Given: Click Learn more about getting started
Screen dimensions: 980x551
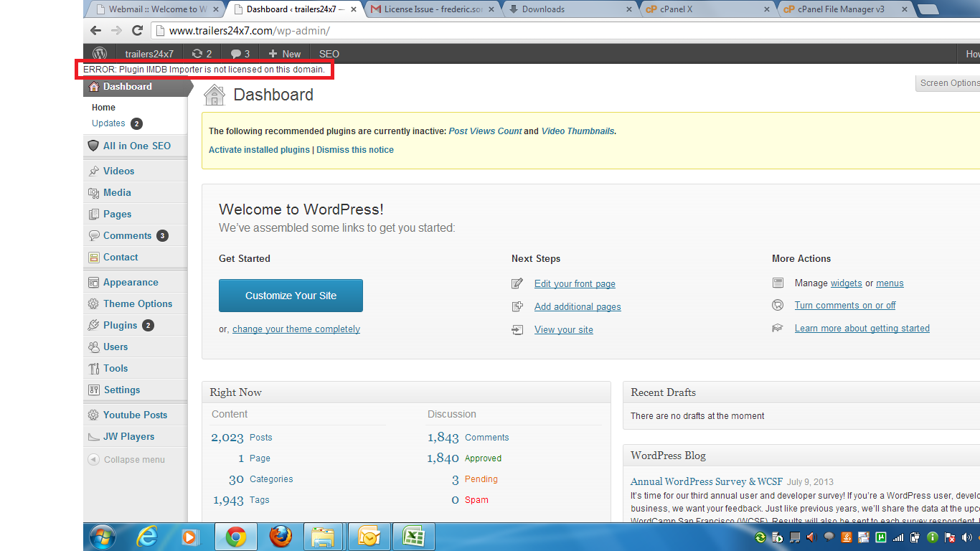Looking at the screenshot, I should pyautogui.click(x=862, y=329).
